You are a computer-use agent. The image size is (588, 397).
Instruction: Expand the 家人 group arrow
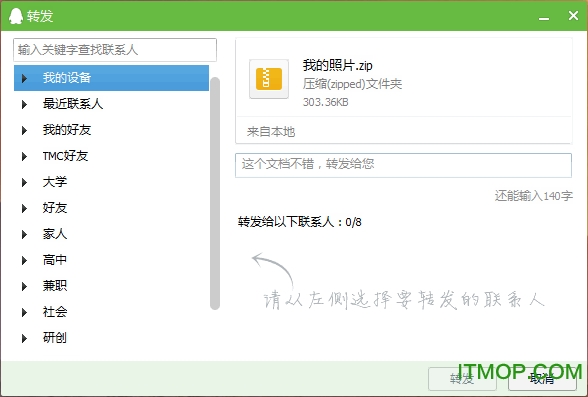click(x=24, y=234)
